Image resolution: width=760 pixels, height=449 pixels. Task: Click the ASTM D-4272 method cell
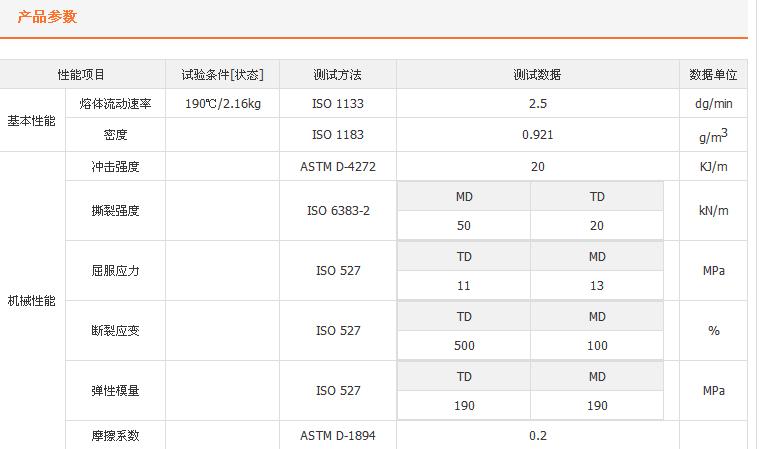point(337,167)
